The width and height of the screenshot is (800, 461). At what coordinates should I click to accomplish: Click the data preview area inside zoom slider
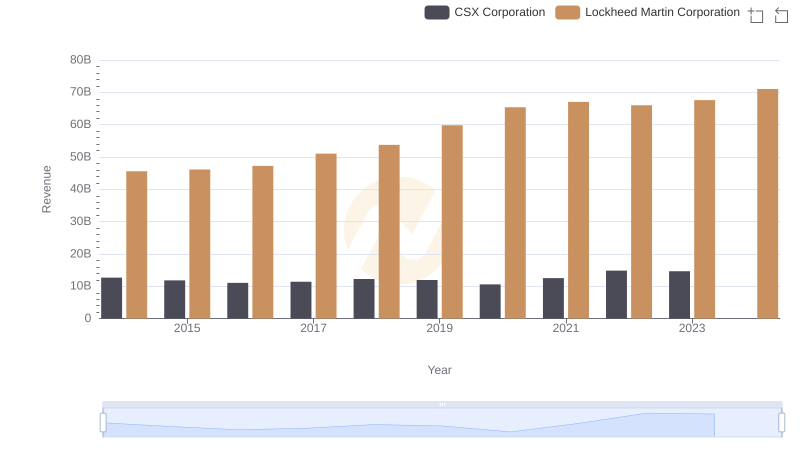point(442,423)
